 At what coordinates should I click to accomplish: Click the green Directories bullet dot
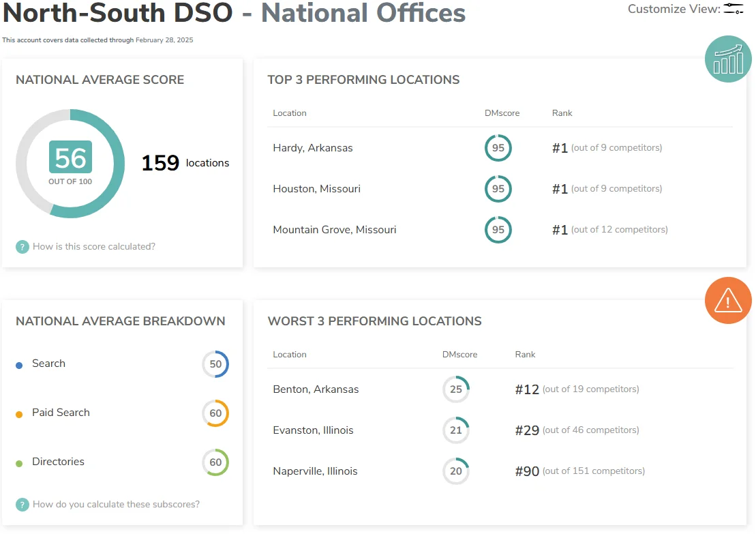19,463
